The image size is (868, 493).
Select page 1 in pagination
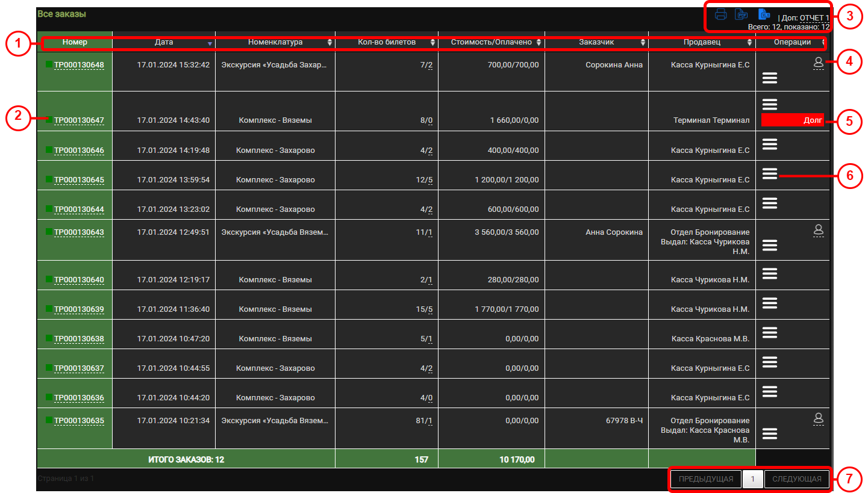click(x=752, y=479)
